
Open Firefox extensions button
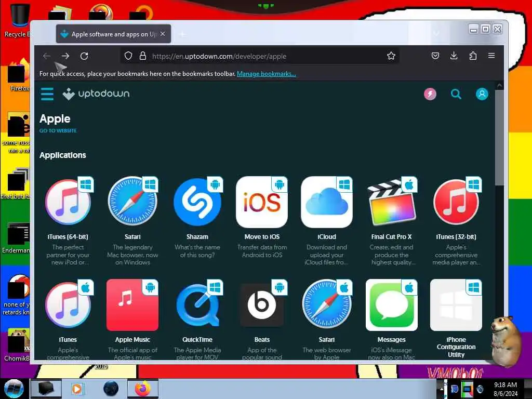tap(473, 56)
